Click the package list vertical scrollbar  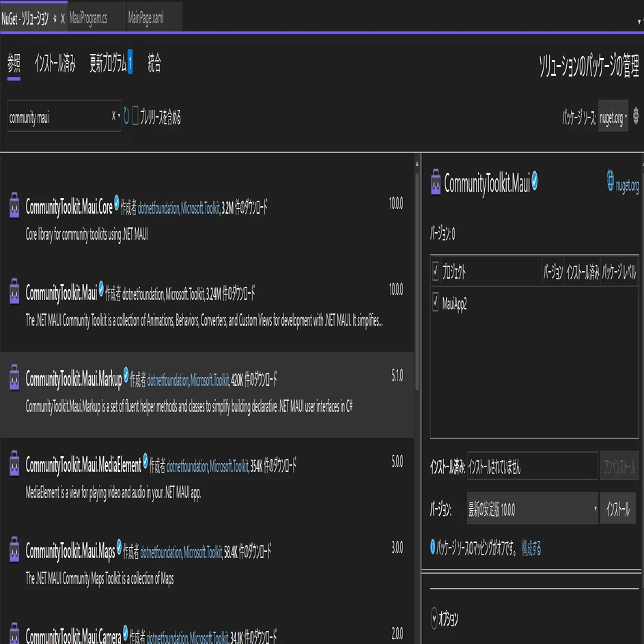pyautogui.click(x=417, y=283)
